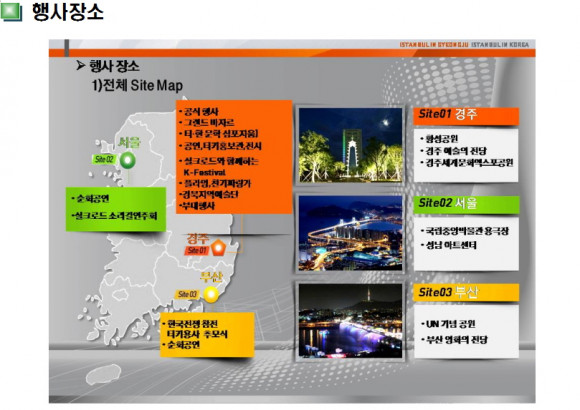Screen dimensions: 580x410
Task: Select the Site 02 green map label
Action: click(x=104, y=159)
